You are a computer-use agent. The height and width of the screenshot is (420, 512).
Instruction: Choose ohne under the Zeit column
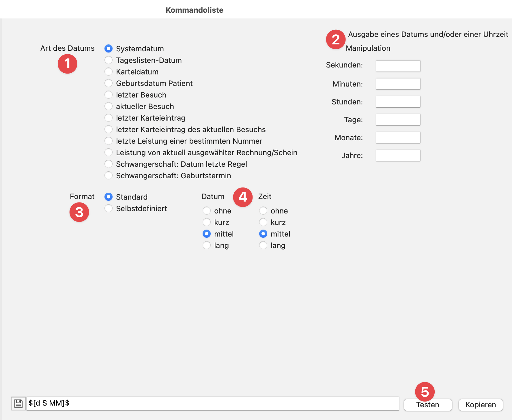(x=263, y=211)
